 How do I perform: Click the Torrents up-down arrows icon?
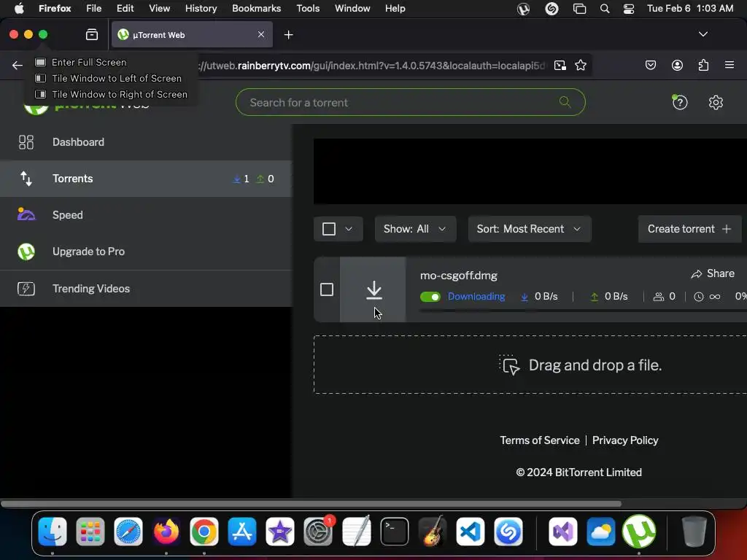[x=26, y=179]
